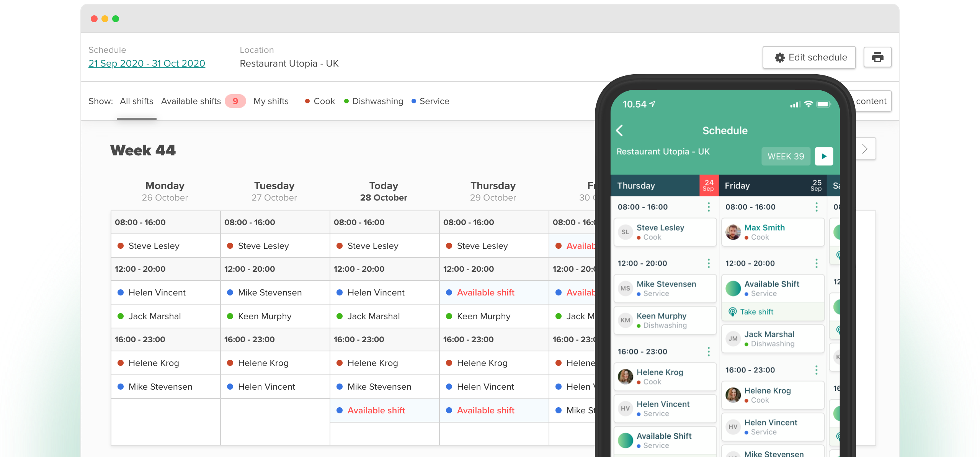Image resolution: width=980 pixels, height=457 pixels.
Task: Tap the Take shift button
Action: click(773, 312)
